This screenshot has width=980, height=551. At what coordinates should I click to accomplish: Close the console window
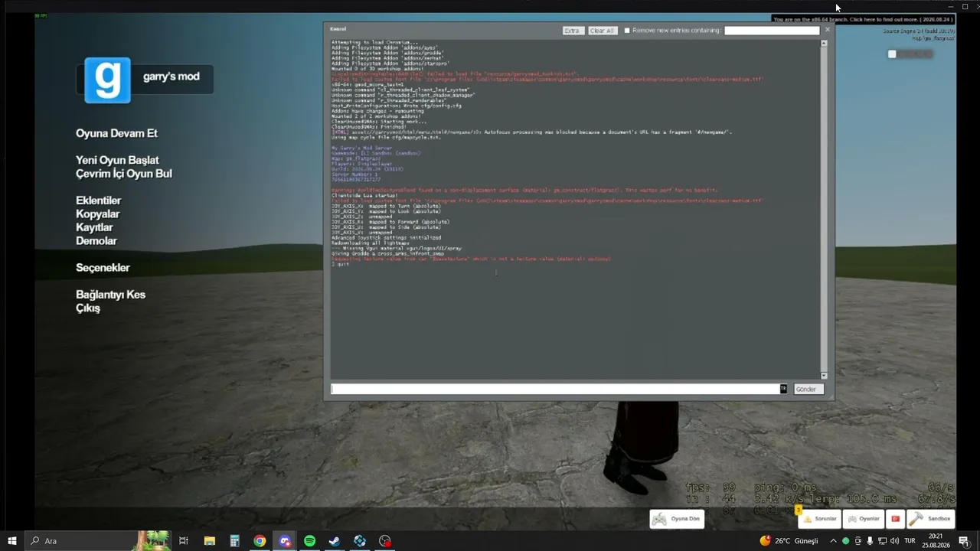827,29
